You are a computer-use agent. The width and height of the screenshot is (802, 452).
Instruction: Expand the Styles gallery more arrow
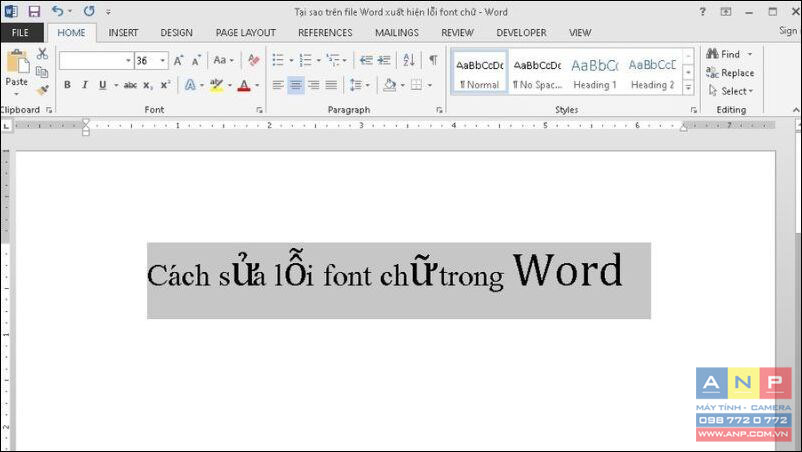[x=688, y=88]
